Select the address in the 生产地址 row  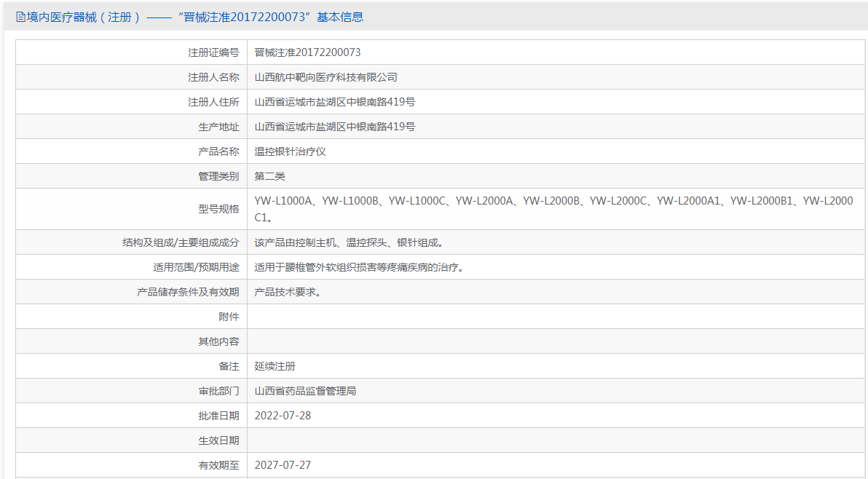(334, 127)
